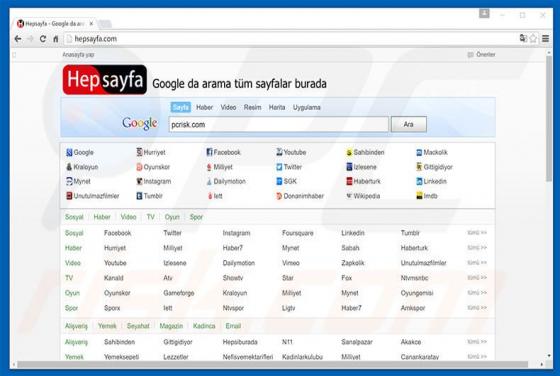Click the Ara search button
Image resolution: width=560 pixels, height=376 pixels.
(x=409, y=124)
